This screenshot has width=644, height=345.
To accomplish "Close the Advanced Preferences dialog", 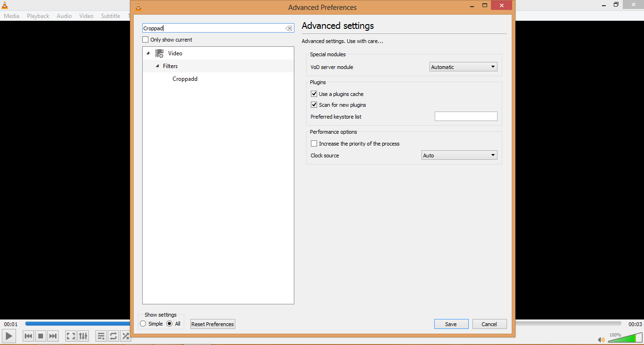I will (x=501, y=5).
